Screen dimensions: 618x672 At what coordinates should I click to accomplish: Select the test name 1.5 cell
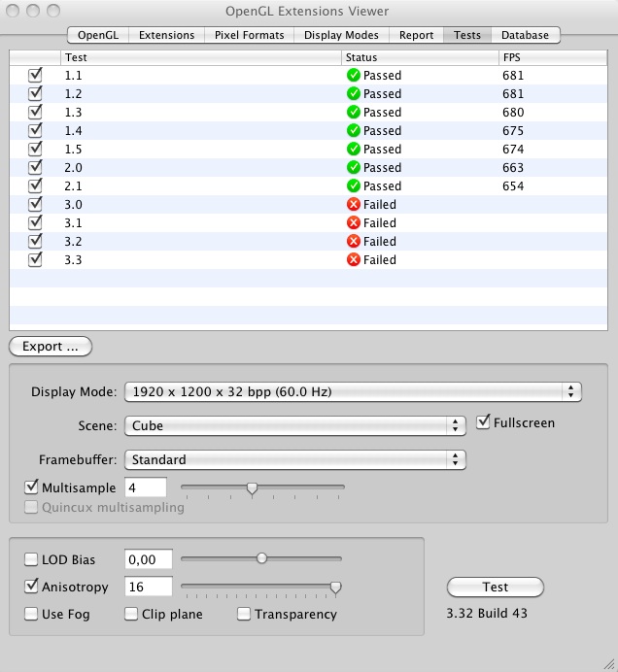click(x=73, y=150)
